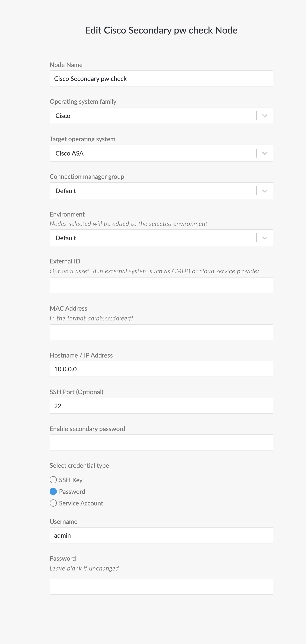Select the Service Account credential type
This screenshot has height=644, width=306.
[53, 503]
